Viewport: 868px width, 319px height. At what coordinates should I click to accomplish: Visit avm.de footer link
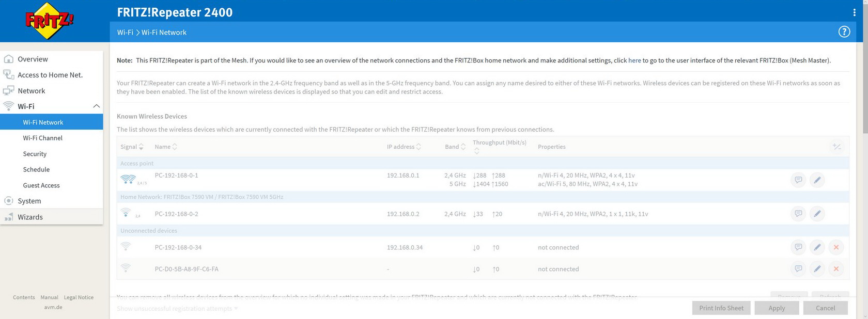[53, 307]
